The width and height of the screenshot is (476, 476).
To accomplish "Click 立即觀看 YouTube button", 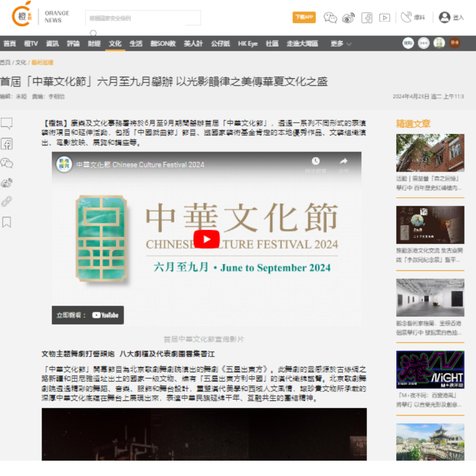I will tap(88, 315).
